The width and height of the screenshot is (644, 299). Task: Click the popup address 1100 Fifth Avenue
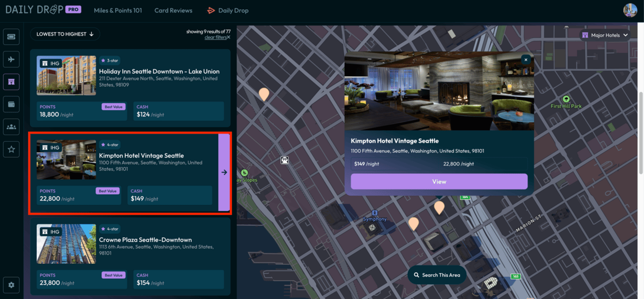pos(417,151)
